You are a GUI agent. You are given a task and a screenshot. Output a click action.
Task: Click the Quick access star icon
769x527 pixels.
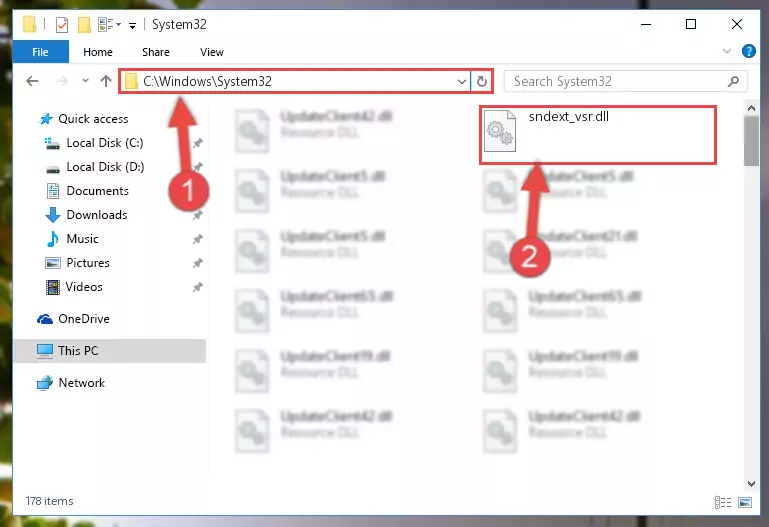[46, 119]
